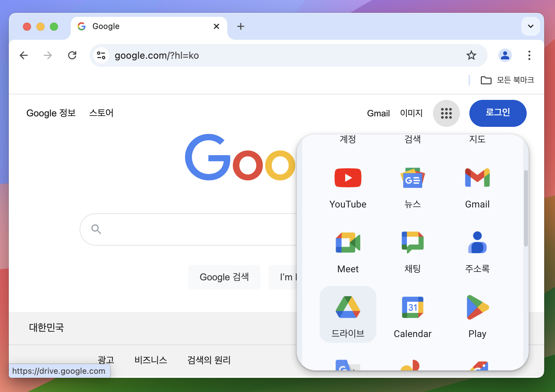The height and width of the screenshot is (392, 555).
Task: Close the Google tab
Action: (x=216, y=26)
